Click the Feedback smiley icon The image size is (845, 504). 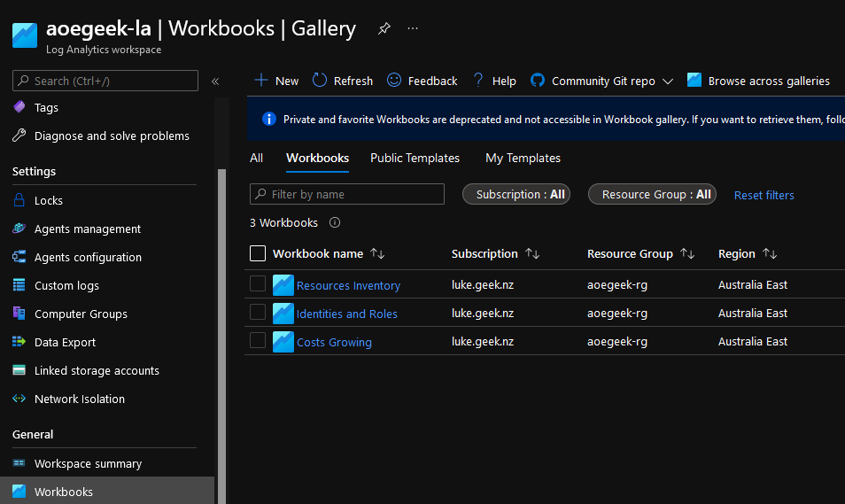click(x=394, y=81)
